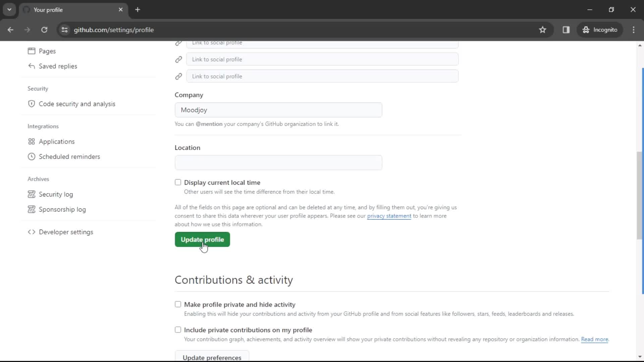Click the Developer settings icon
644x362 pixels.
point(32,232)
